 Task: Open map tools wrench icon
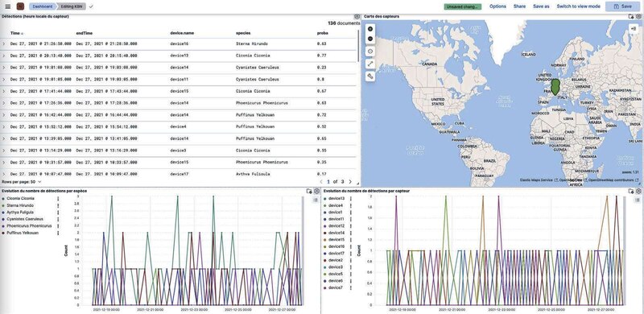pyautogui.click(x=370, y=76)
